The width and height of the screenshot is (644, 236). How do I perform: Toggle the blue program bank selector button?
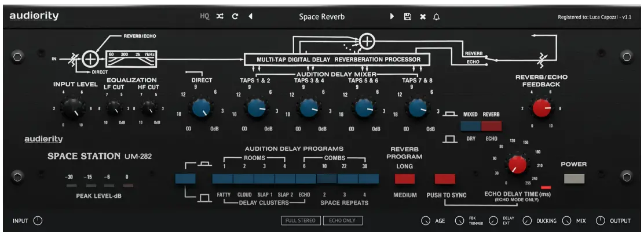click(185, 179)
